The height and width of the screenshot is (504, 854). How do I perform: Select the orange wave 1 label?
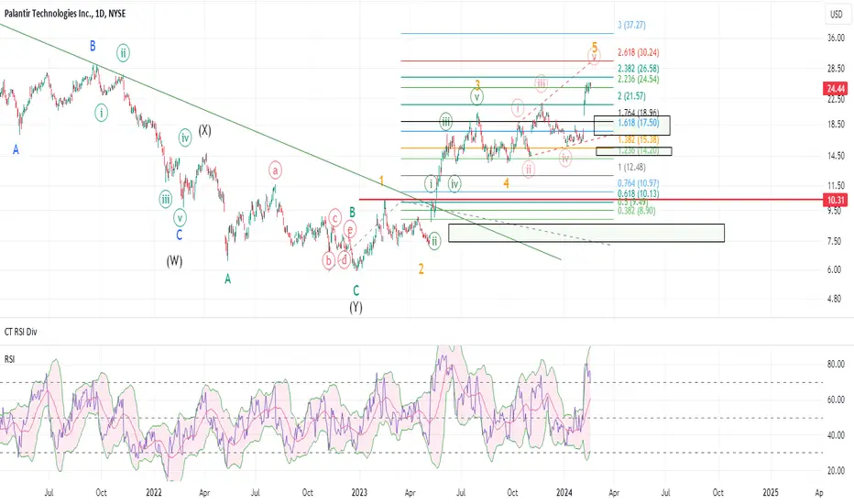pos(382,181)
